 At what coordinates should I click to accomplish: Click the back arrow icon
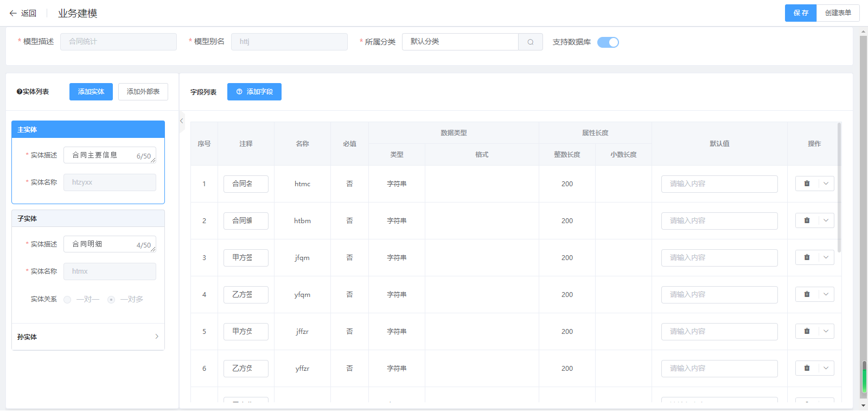[x=13, y=13]
